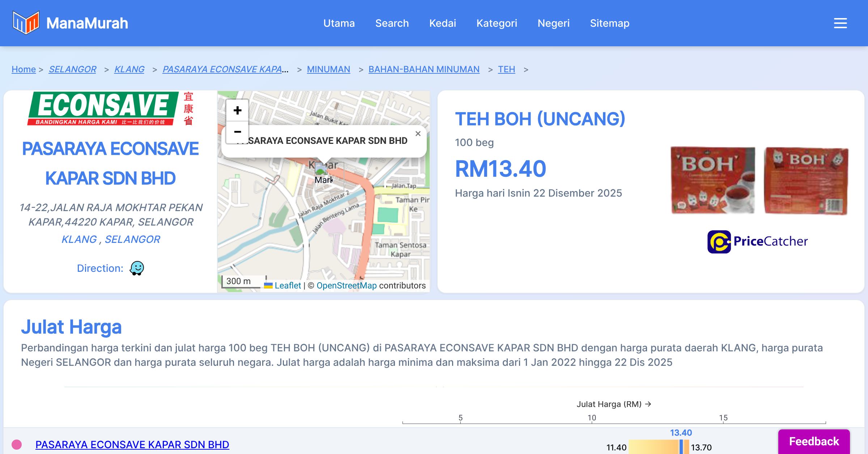The image size is (868, 454).
Task: Click the pink dot legend swatch
Action: [x=17, y=444]
